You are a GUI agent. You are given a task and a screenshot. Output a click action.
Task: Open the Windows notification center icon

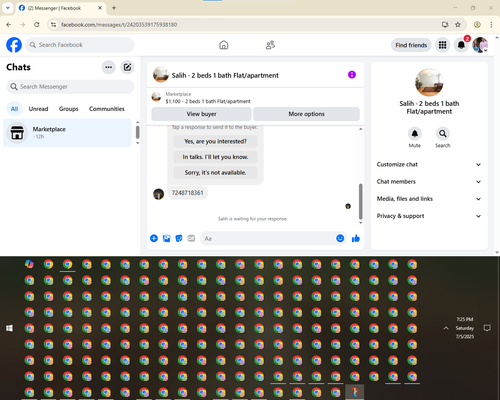click(487, 328)
